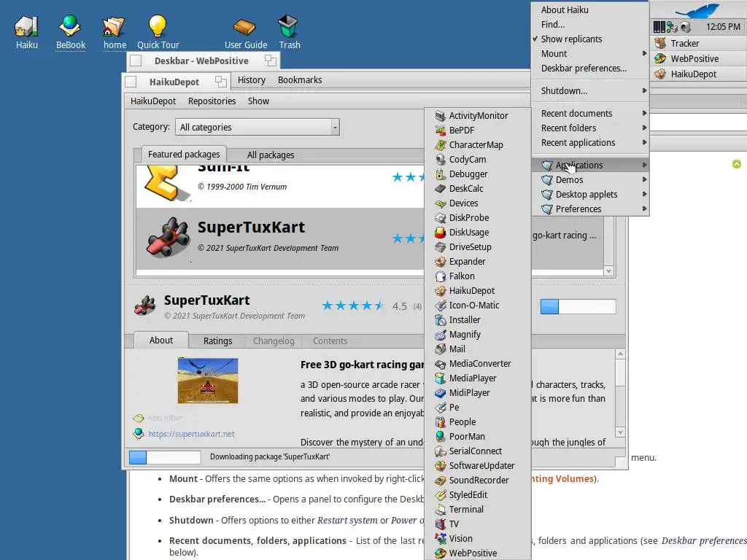Viewport: 747px width, 560px height.
Task: Open Magnify from the Applications submenu
Action: tap(477, 334)
